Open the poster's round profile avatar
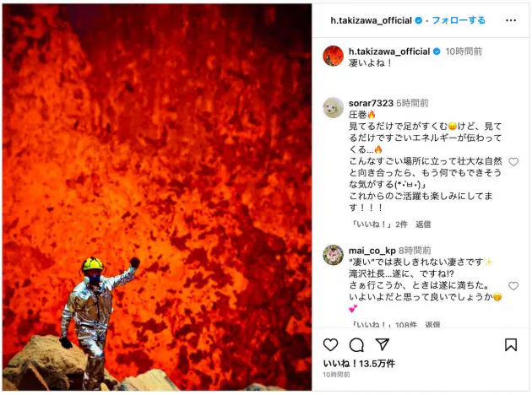 pyautogui.click(x=334, y=56)
